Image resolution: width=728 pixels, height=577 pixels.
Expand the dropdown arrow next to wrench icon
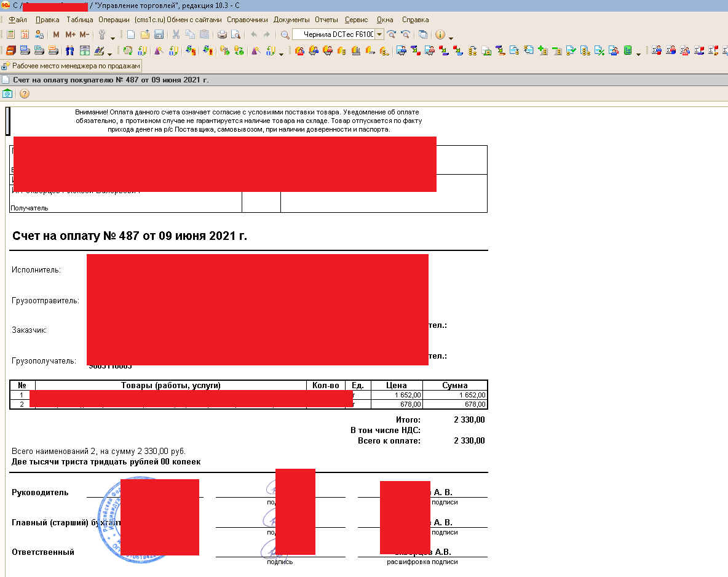click(x=113, y=38)
